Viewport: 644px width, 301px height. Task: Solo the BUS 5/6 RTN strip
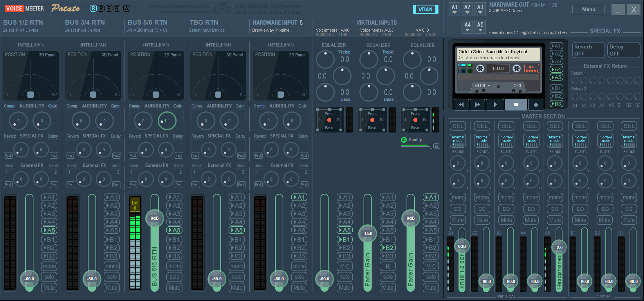tap(175, 277)
